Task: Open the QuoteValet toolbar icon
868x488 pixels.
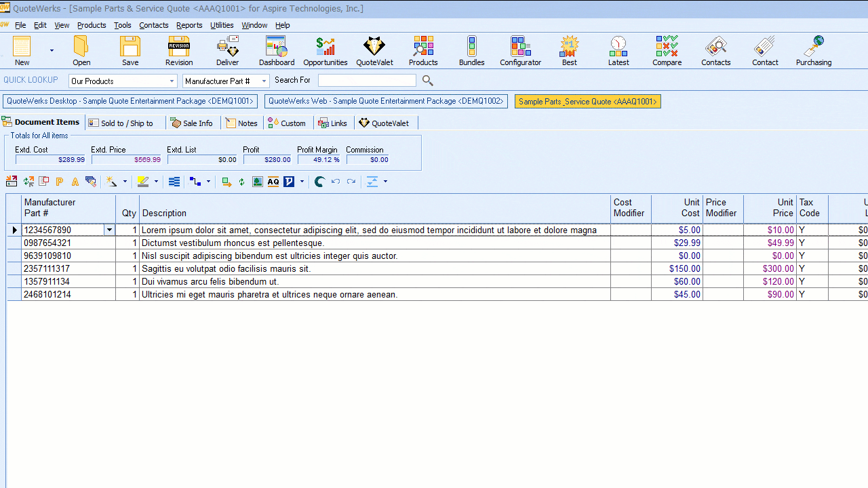Action: click(x=374, y=51)
